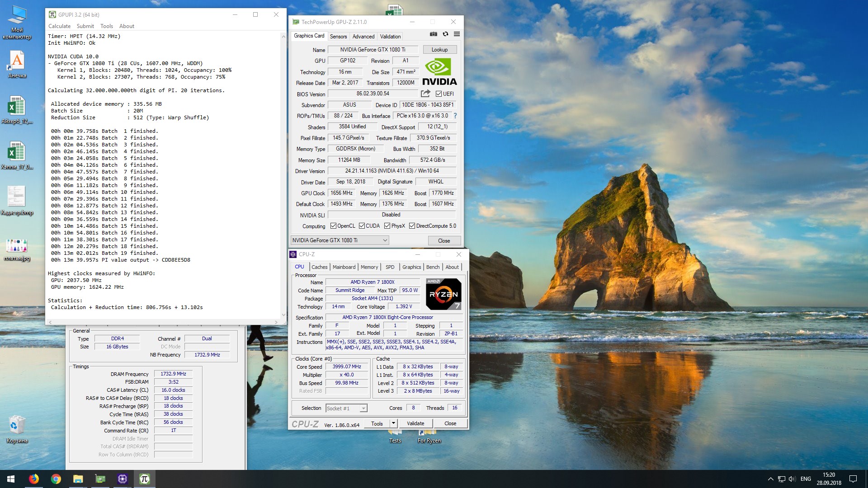Open the Кадастр.bmp desktop file

pos(17,201)
